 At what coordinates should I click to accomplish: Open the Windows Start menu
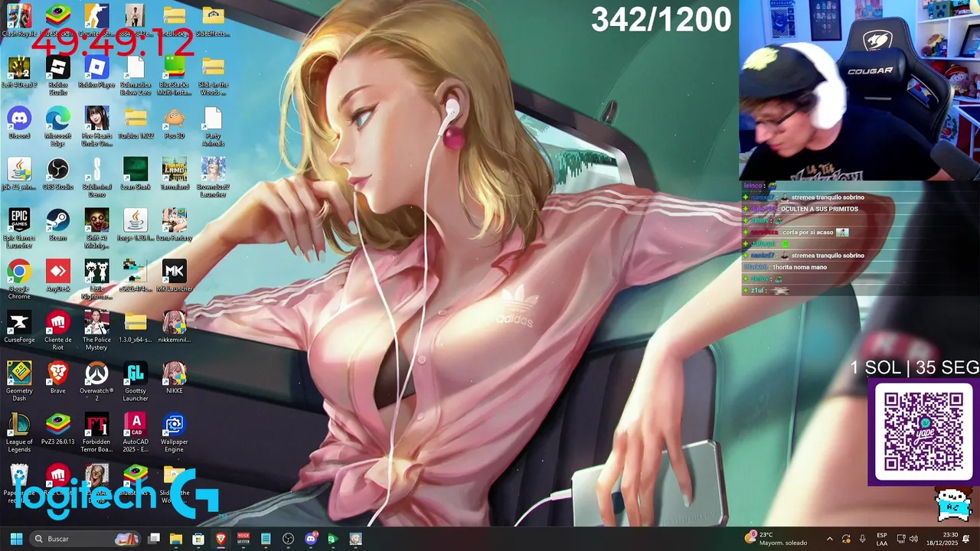tap(16, 539)
